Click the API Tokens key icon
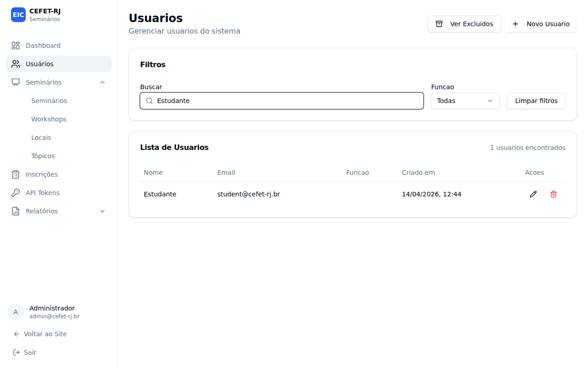Image resolution: width=588 pixels, height=368 pixels. click(x=16, y=193)
